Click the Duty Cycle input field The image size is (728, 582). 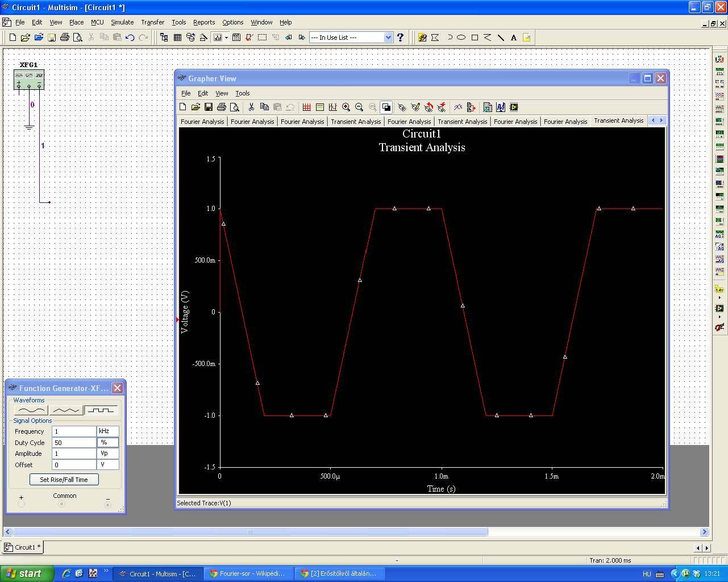74,443
